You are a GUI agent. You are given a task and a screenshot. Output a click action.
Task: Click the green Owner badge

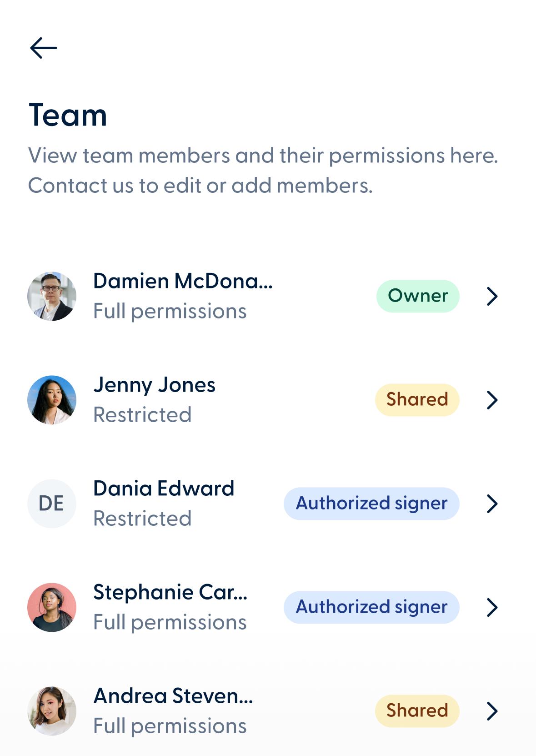[417, 296]
